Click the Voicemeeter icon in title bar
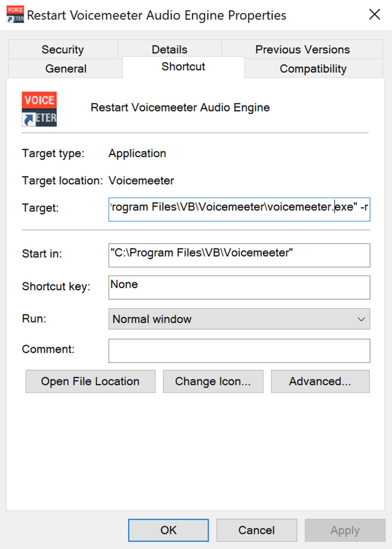The image size is (392, 549). point(15,15)
